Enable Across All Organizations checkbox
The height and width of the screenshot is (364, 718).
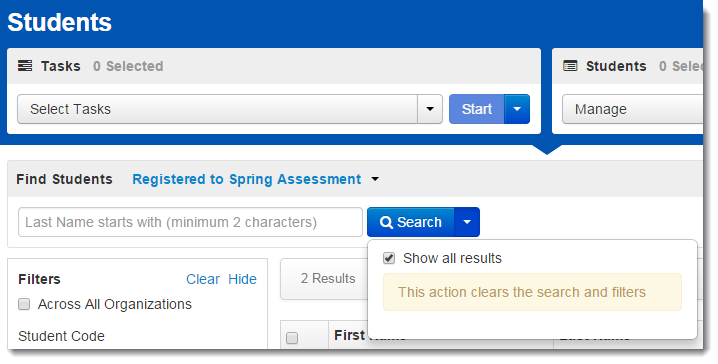click(x=24, y=304)
